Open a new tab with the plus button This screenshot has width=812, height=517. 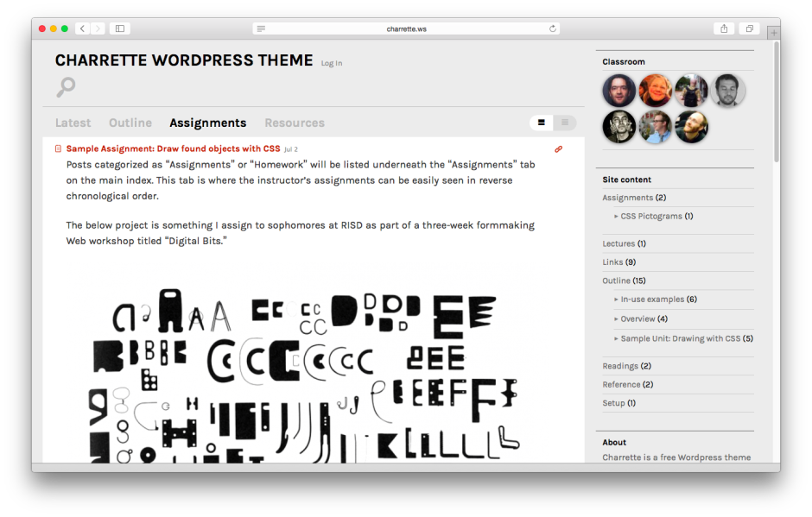point(774,33)
